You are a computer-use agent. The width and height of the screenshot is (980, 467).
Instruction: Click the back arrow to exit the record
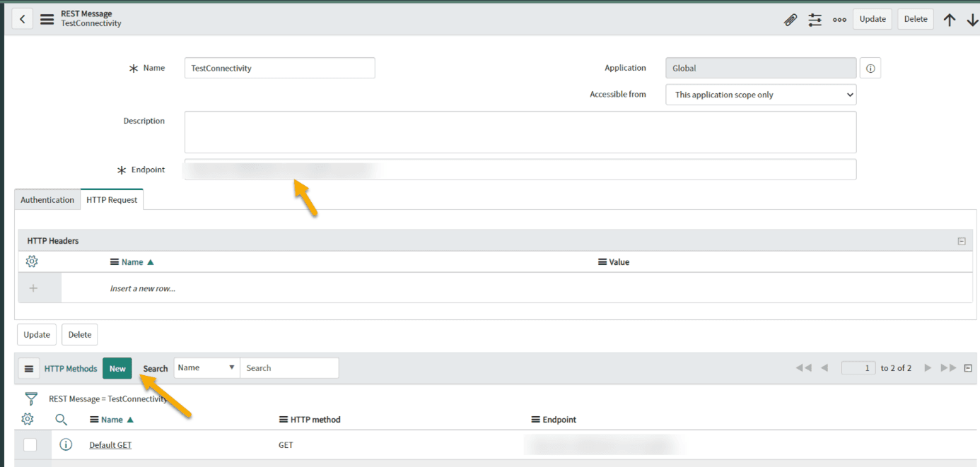pyautogui.click(x=22, y=18)
